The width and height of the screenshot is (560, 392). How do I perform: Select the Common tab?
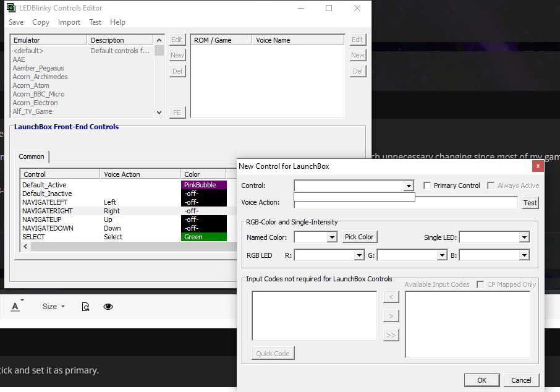click(32, 157)
